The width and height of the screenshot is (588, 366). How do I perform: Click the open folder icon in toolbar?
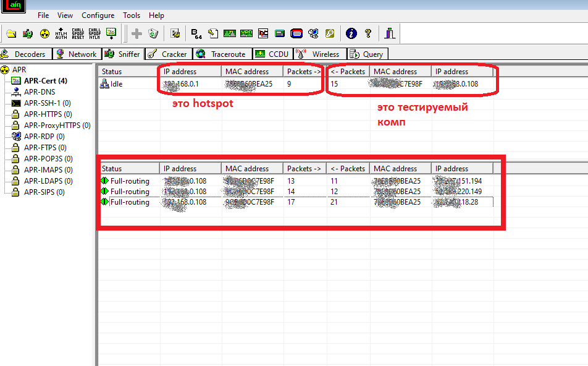click(11, 33)
